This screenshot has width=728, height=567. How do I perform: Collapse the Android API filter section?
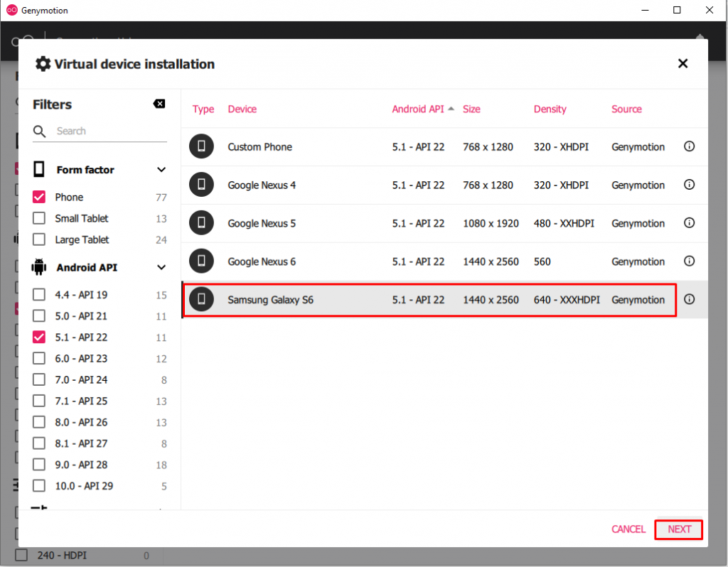pos(161,268)
